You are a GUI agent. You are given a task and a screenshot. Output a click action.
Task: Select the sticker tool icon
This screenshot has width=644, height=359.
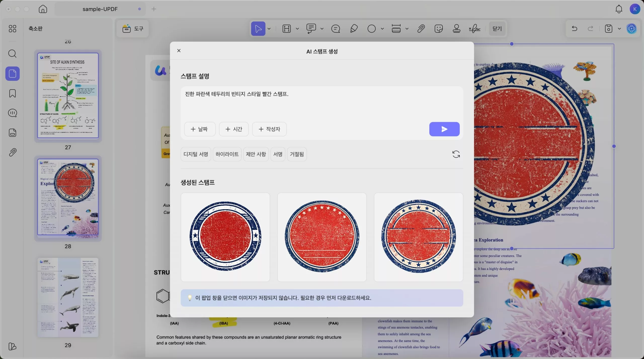click(438, 29)
